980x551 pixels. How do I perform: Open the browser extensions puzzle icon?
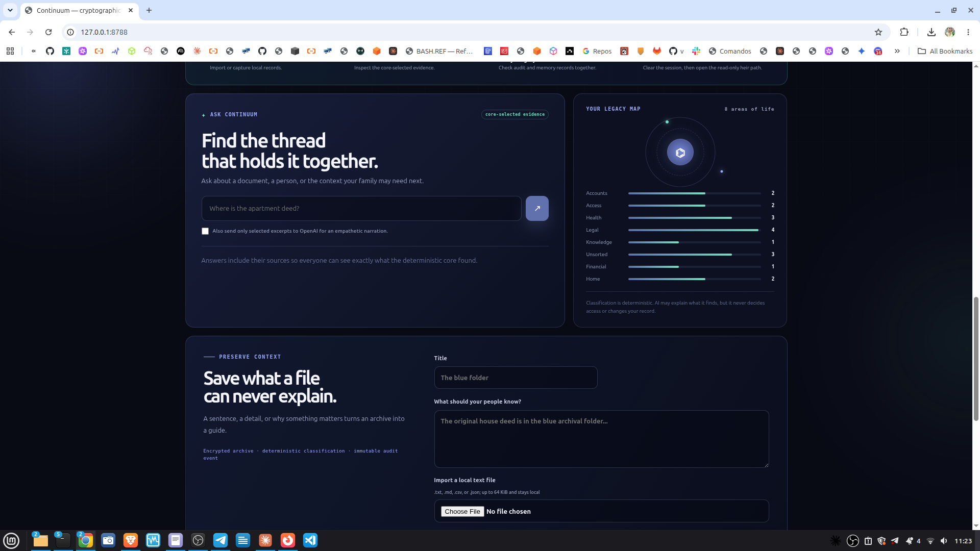pyautogui.click(x=904, y=32)
